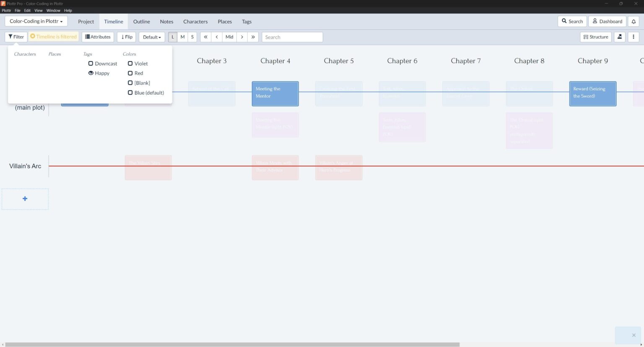Open the Default timeline view dropdown
The width and height of the screenshot is (644, 347).
click(x=152, y=37)
